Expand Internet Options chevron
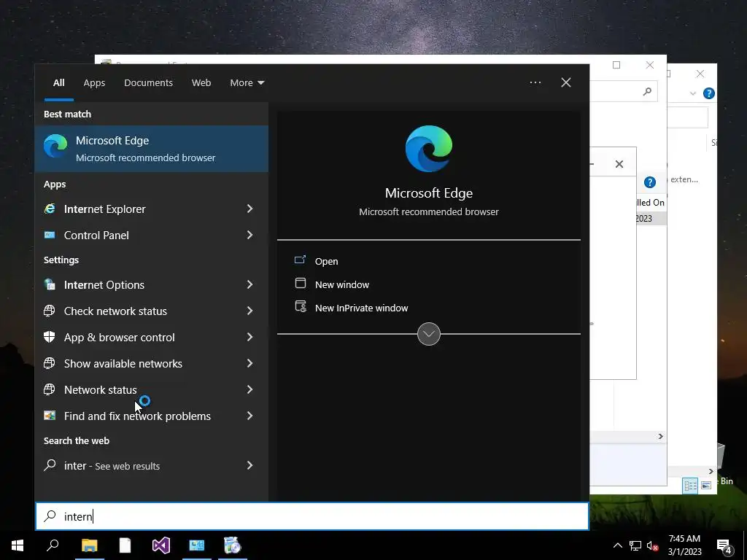The width and height of the screenshot is (747, 560). pos(249,285)
